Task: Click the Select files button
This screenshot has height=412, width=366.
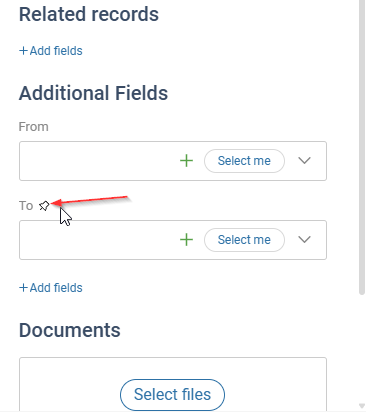Action: pos(172,395)
